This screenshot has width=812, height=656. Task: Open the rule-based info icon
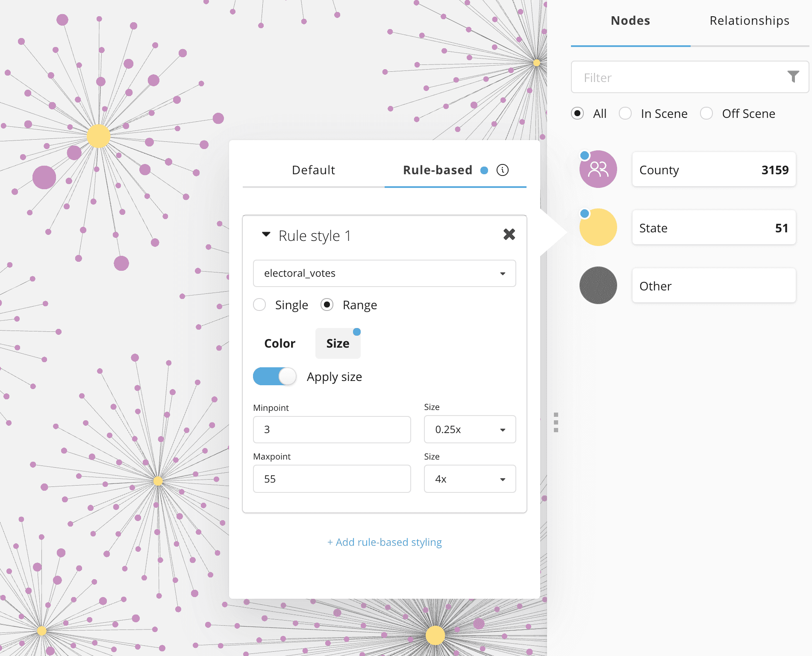[x=503, y=170]
